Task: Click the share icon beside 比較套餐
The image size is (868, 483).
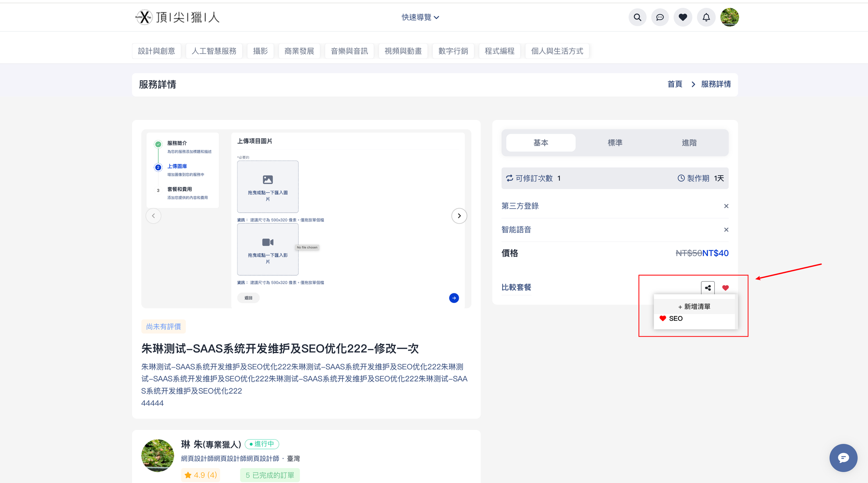Action: 708,288
